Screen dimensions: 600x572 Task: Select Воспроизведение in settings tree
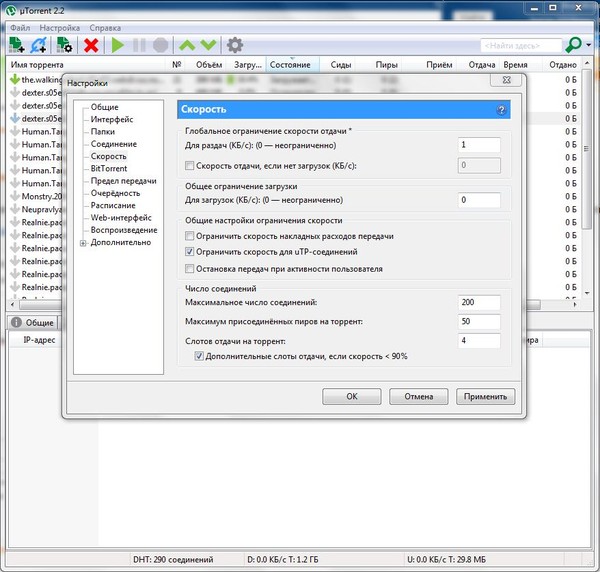point(124,230)
